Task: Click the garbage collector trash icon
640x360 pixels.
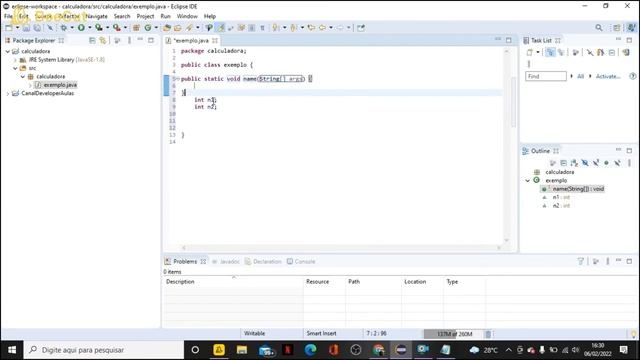Action: click(x=488, y=334)
